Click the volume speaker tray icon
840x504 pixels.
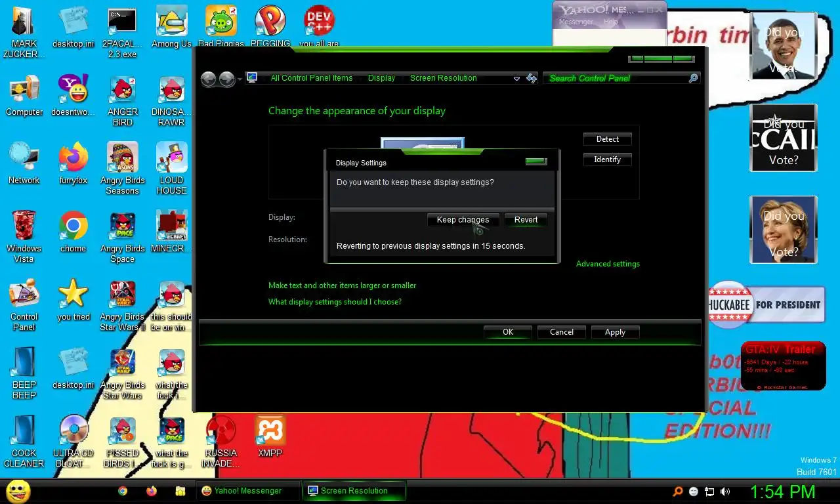click(724, 491)
